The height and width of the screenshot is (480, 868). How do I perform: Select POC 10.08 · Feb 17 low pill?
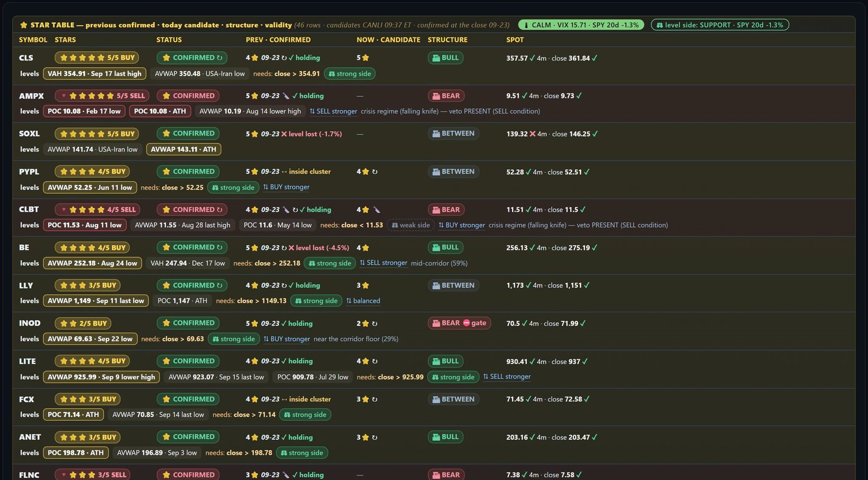coord(84,111)
